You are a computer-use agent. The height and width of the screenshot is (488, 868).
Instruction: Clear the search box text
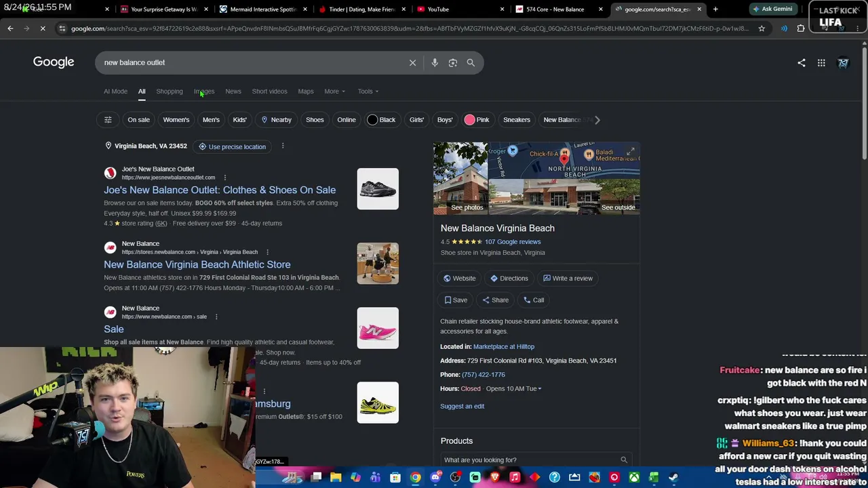[412, 62]
